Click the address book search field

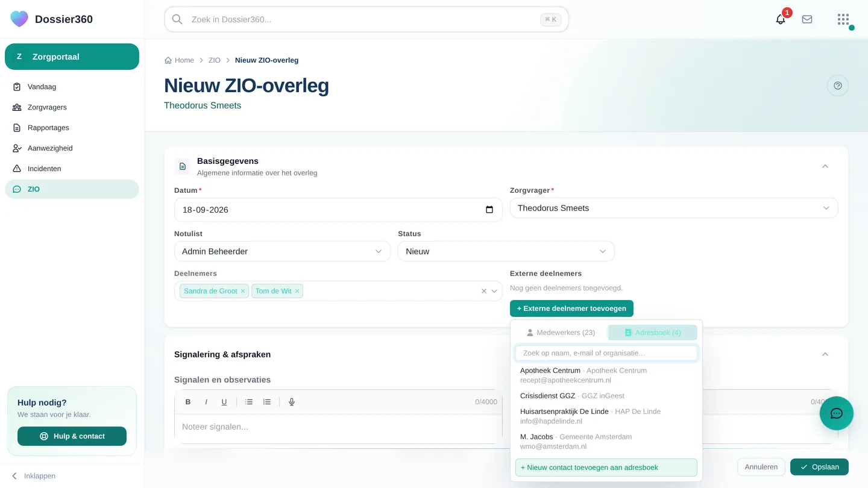(x=606, y=353)
